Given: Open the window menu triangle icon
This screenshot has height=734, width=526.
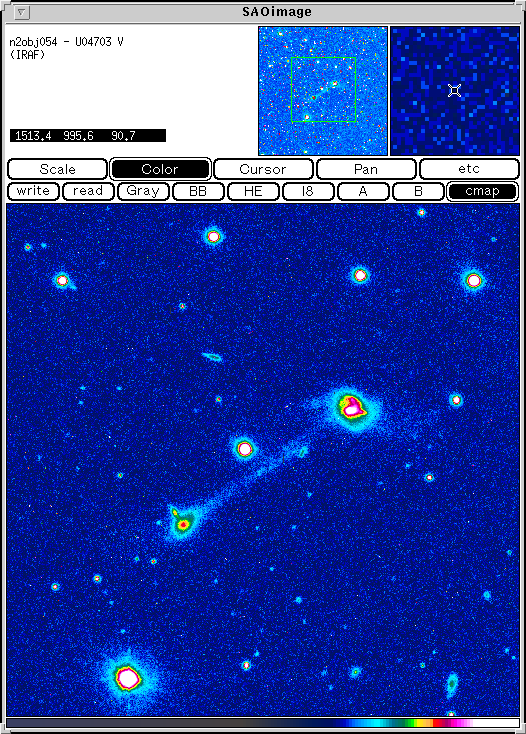Looking at the screenshot, I should (x=22, y=12).
